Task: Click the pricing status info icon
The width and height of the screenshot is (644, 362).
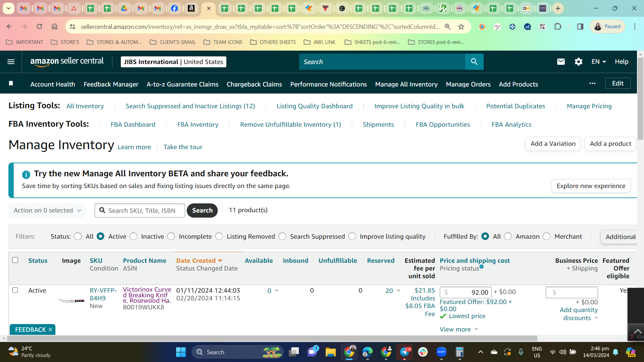Action: coord(481,267)
